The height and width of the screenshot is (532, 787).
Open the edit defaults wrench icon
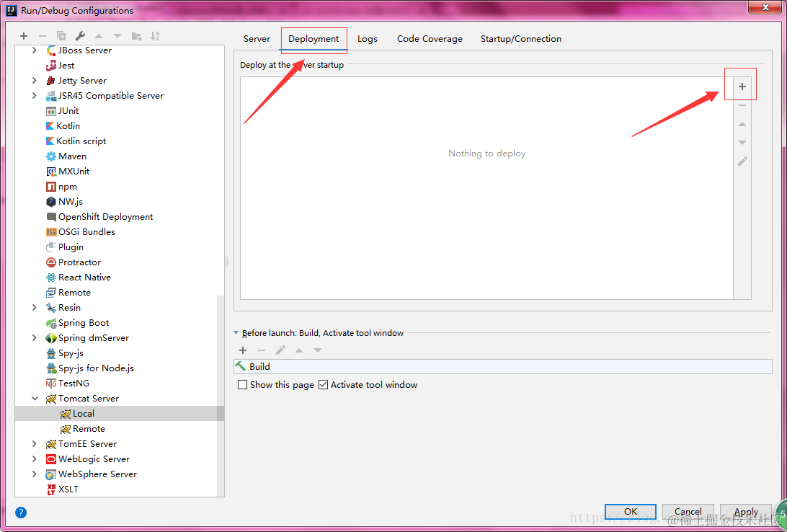[x=80, y=36]
